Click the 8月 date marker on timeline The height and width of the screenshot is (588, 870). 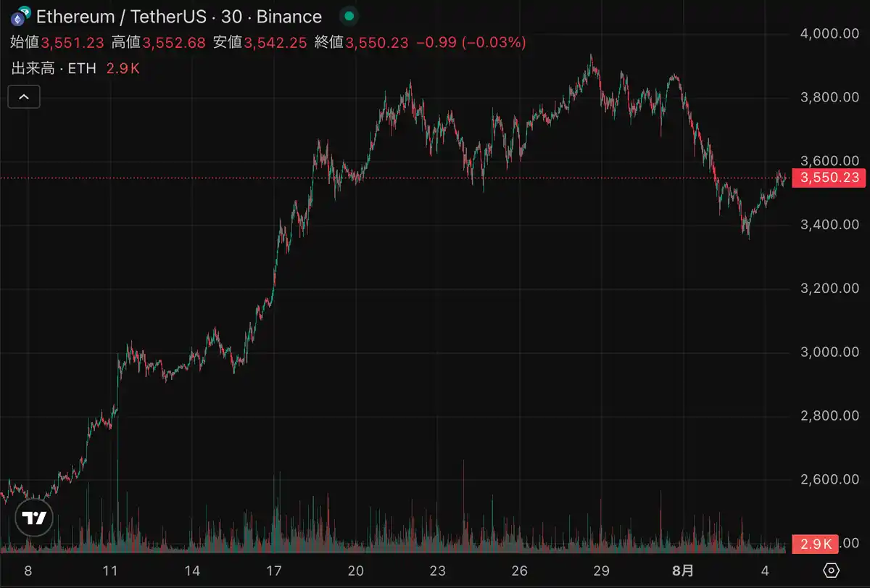683,571
